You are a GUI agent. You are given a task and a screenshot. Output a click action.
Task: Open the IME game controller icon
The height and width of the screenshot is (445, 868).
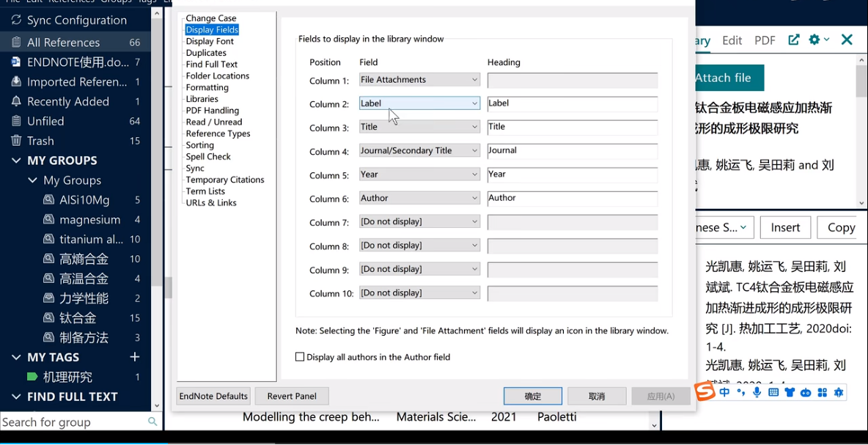(806, 392)
